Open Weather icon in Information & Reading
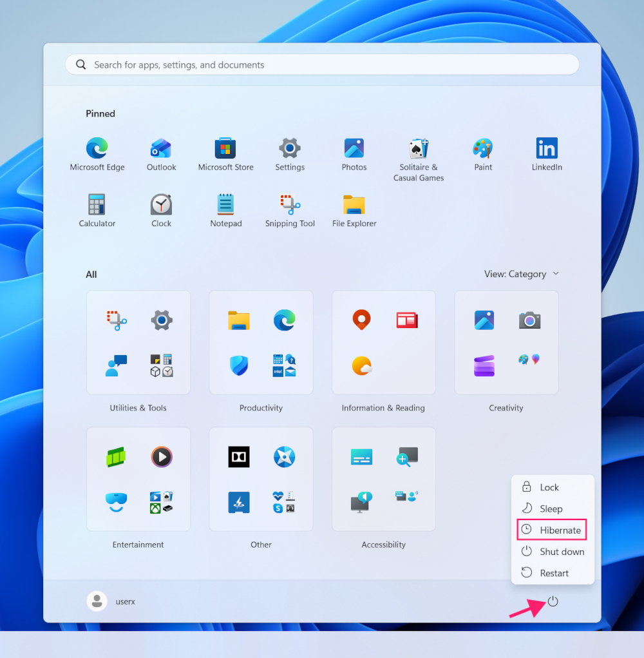644x658 pixels. tap(361, 365)
